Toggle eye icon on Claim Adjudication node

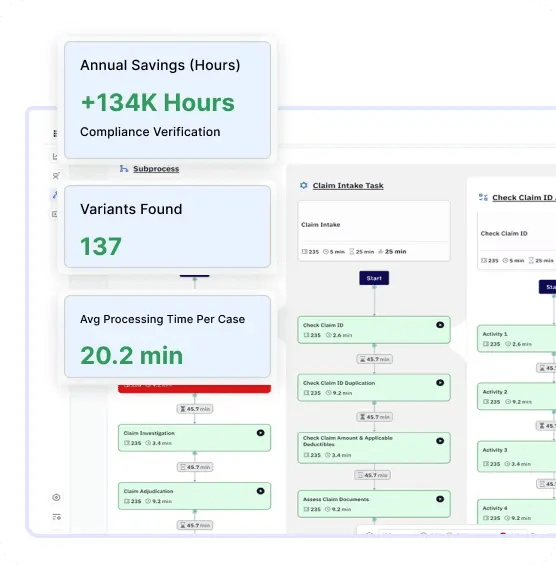261,491
